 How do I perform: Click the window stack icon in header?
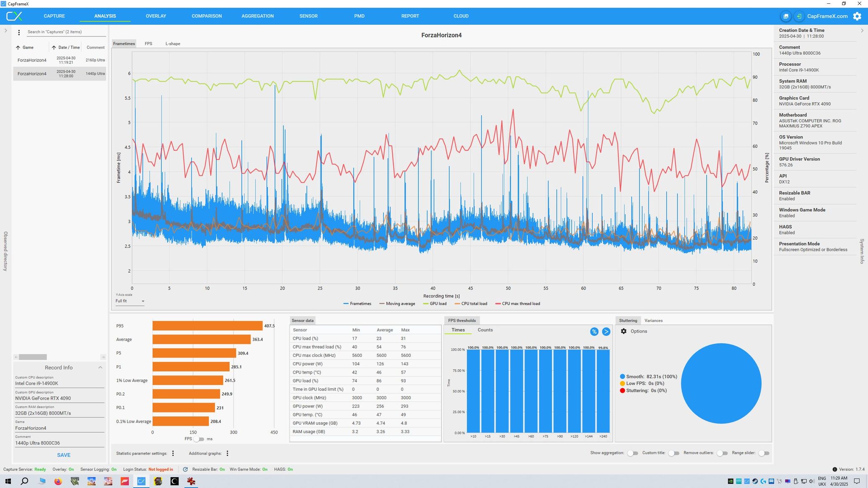click(x=786, y=16)
